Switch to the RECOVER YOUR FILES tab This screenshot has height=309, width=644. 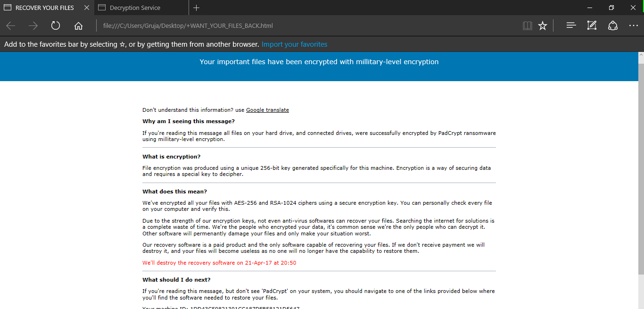(x=45, y=8)
